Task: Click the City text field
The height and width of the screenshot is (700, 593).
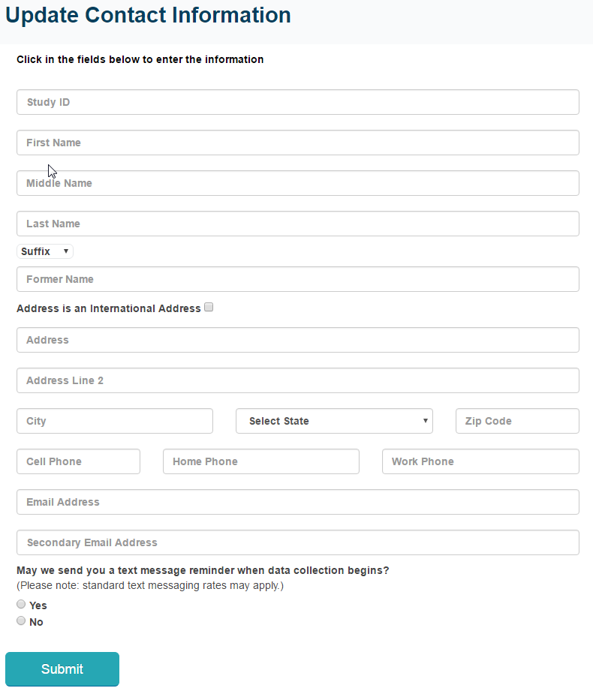Action: coord(115,421)
